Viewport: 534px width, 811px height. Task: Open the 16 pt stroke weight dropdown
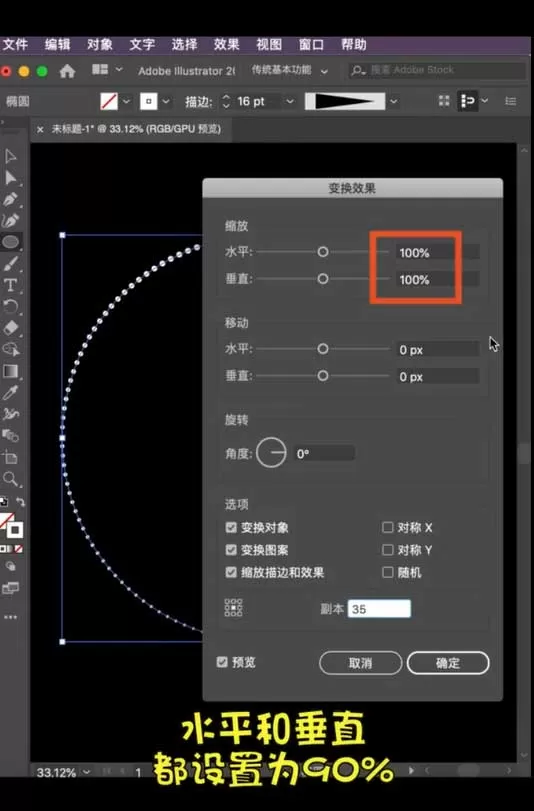(290, 101)
